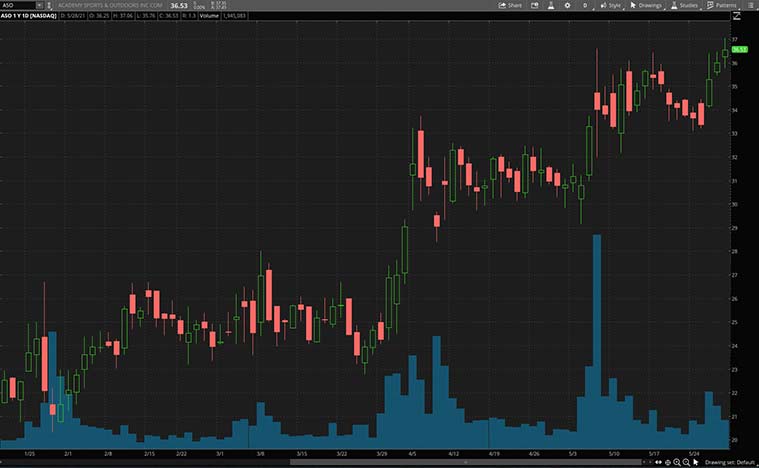Click the hamburger menu icon at top right
The height and width of the screenshot is (468, 759).
click(x=750, y=5)
